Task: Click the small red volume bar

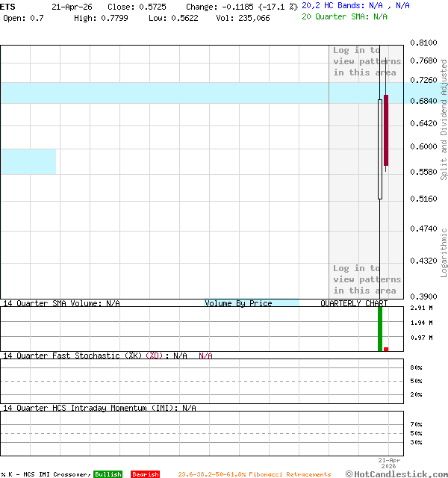Action: pos(386,349)
